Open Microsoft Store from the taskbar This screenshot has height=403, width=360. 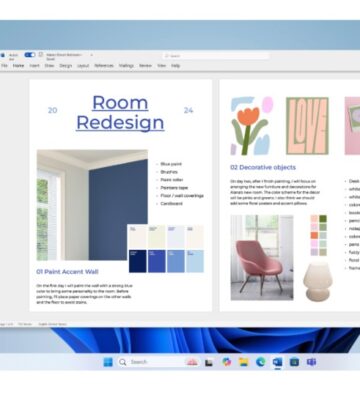click(294, 362)
